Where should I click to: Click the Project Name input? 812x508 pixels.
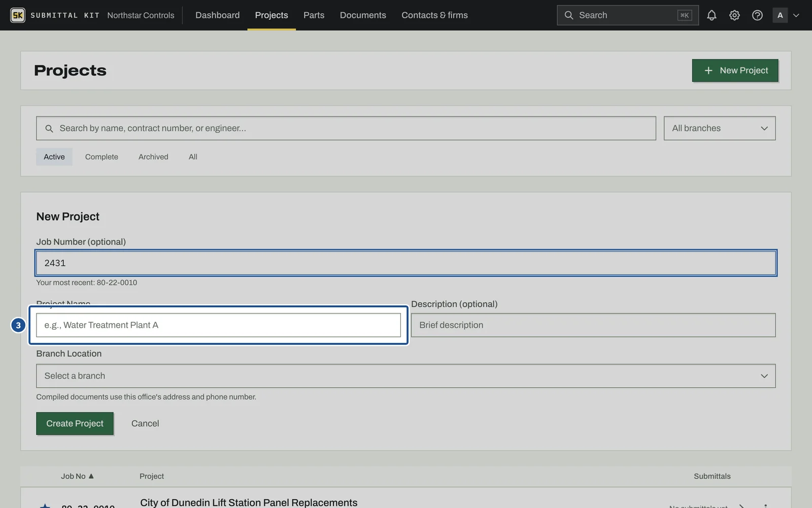coord(218,325)
